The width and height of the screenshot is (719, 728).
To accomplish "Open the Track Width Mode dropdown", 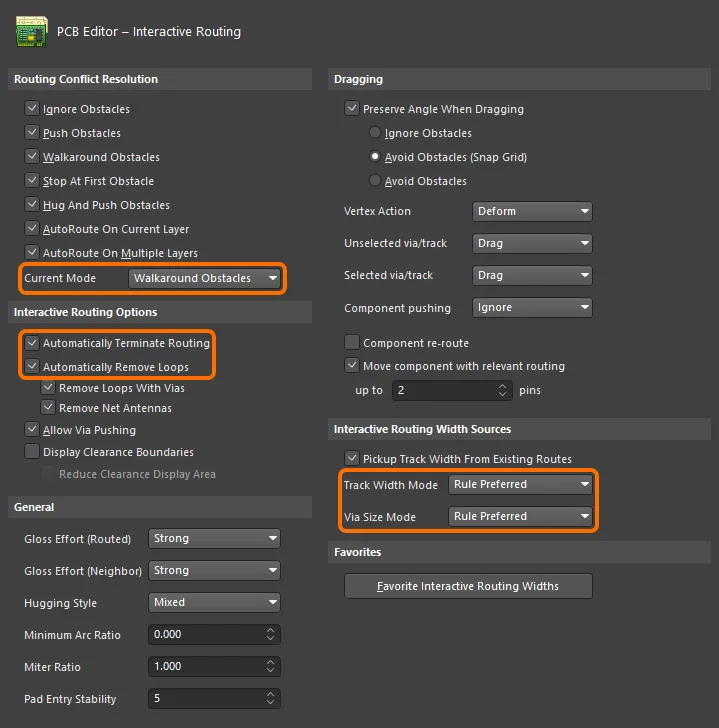I will (520, 484).
